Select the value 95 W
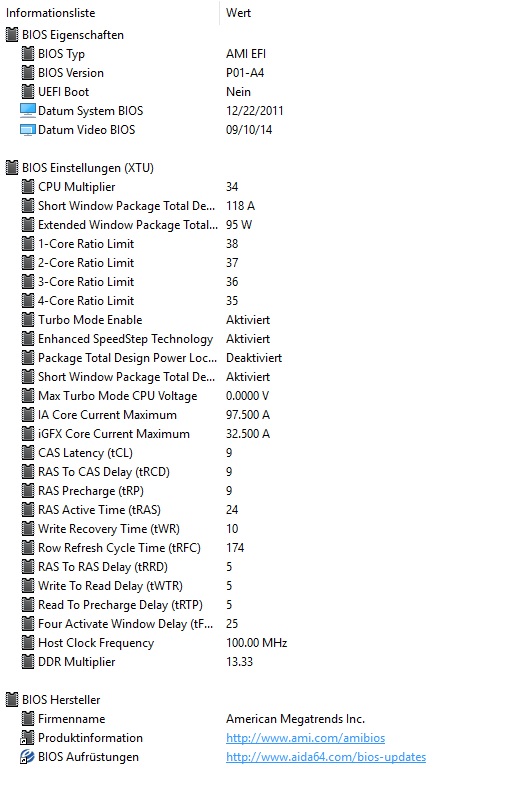 pyautogui.click(x=239, y=224)
